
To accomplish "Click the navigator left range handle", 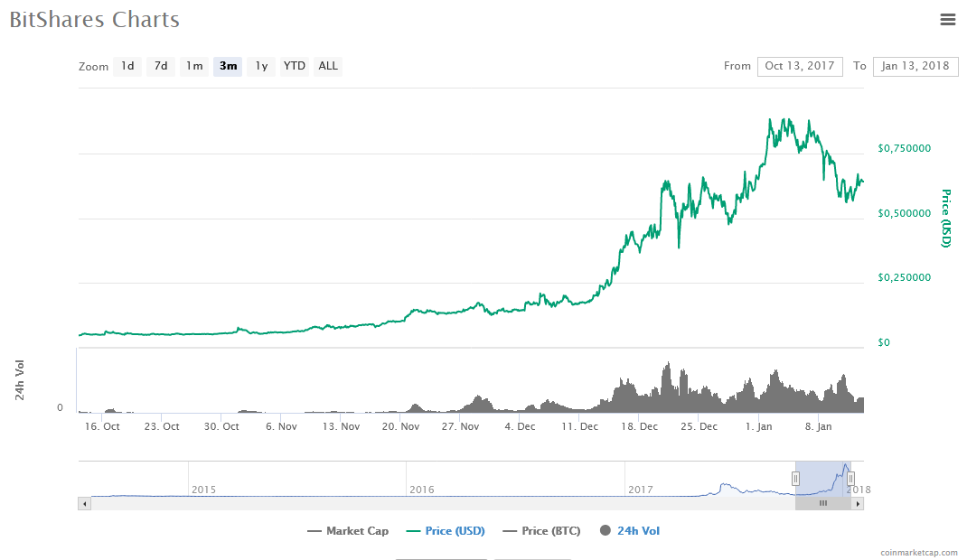I will (795, 479).
